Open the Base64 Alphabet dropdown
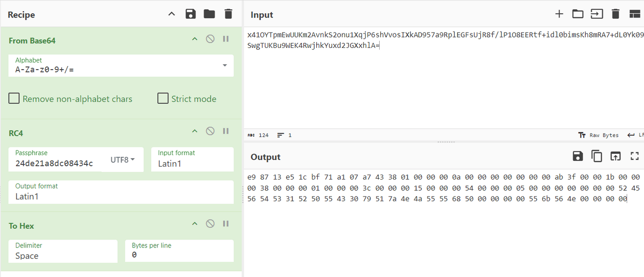 tap(225, 66)
